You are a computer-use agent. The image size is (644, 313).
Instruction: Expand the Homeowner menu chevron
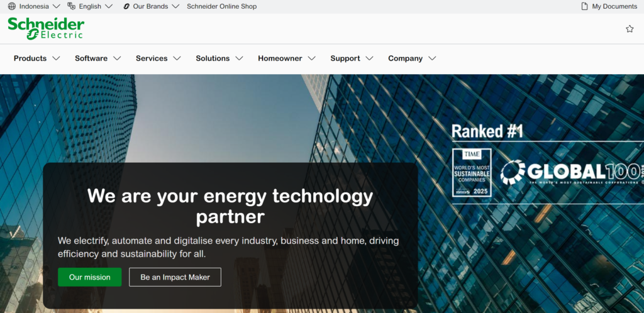tap(312, 58)
